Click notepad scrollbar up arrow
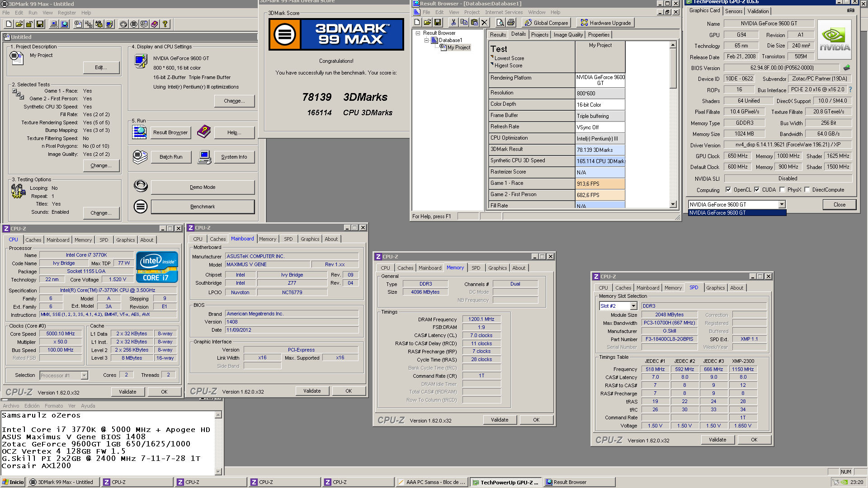 click(x=218, y=415)
